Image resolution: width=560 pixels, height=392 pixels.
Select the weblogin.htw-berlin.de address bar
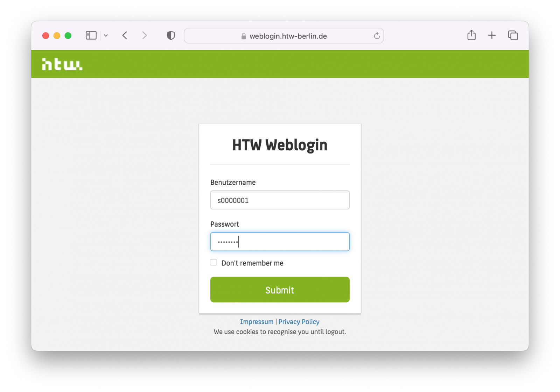point(284,36)
